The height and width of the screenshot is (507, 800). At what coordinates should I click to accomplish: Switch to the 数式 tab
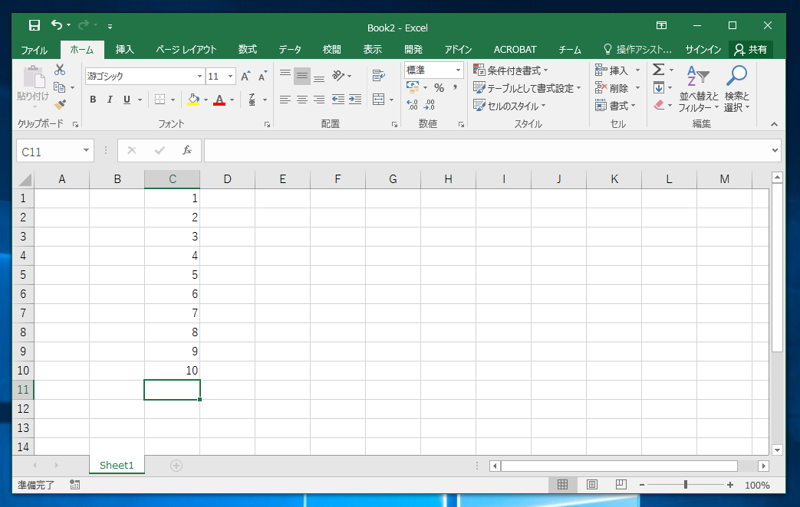click(247, 49)
